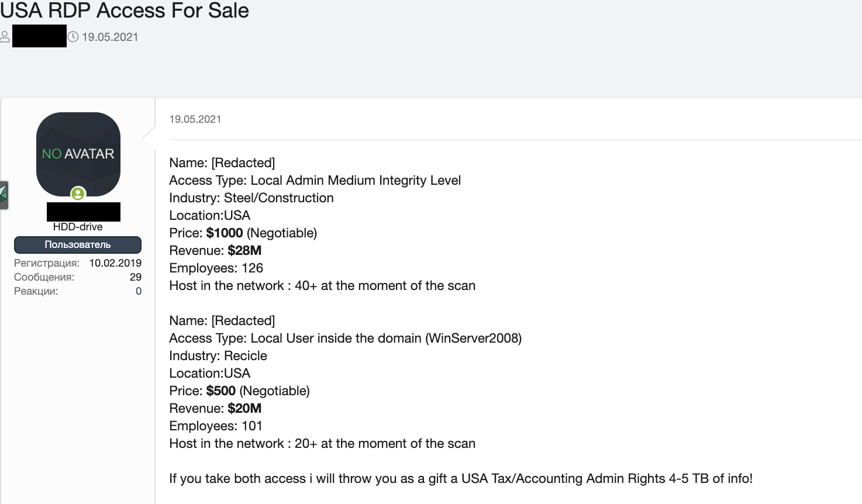This screenshot has height=504, width=862.
Task: Click the bold "$28M" revenue figure
Action: [244, 251]
